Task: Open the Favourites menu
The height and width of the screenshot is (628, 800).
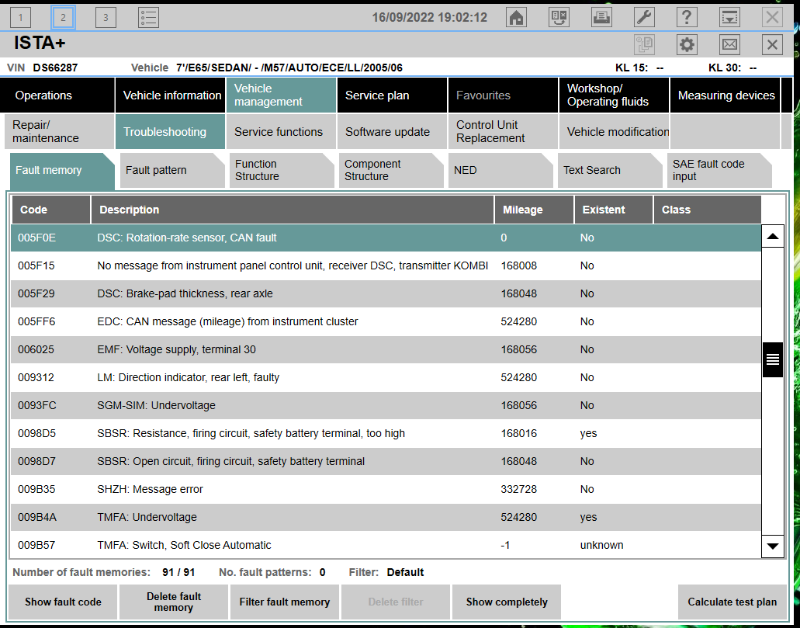Action: pyautogui.click(x=503, y=95)
